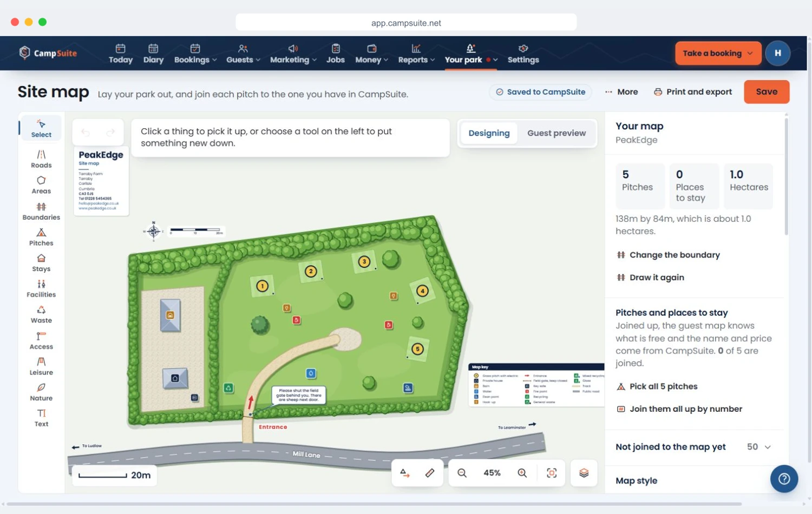Expand Not joined to the map yet

pyautogui.click(x=693, y=447)
